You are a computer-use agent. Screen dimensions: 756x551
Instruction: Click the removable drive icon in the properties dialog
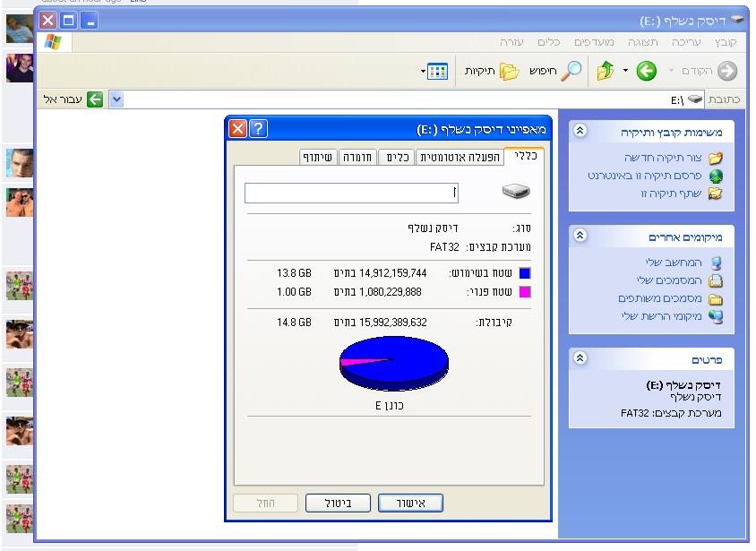coord(516,192)
